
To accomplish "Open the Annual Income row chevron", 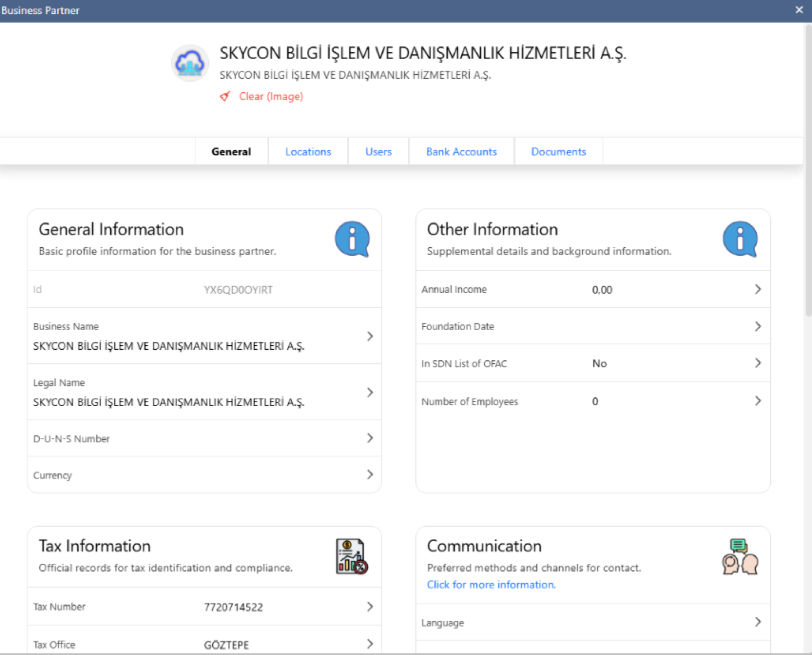I will pos(757,289).
